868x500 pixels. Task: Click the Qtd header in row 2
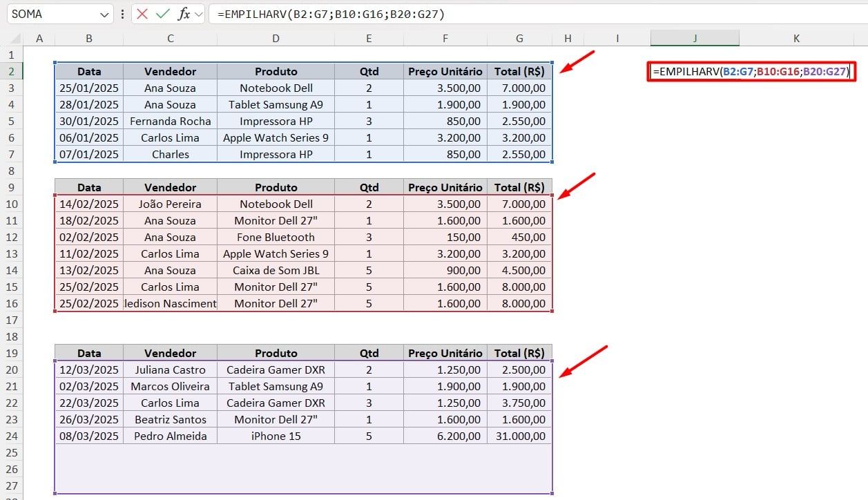(x=369, y=71)
